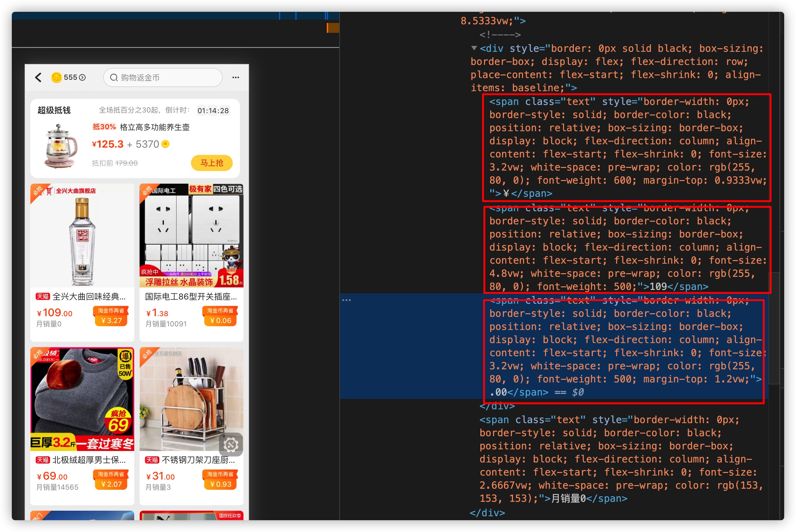Open the gold coin balance 555
The image size is (796, 532).
pyautogui.click(x=68, y=78)
